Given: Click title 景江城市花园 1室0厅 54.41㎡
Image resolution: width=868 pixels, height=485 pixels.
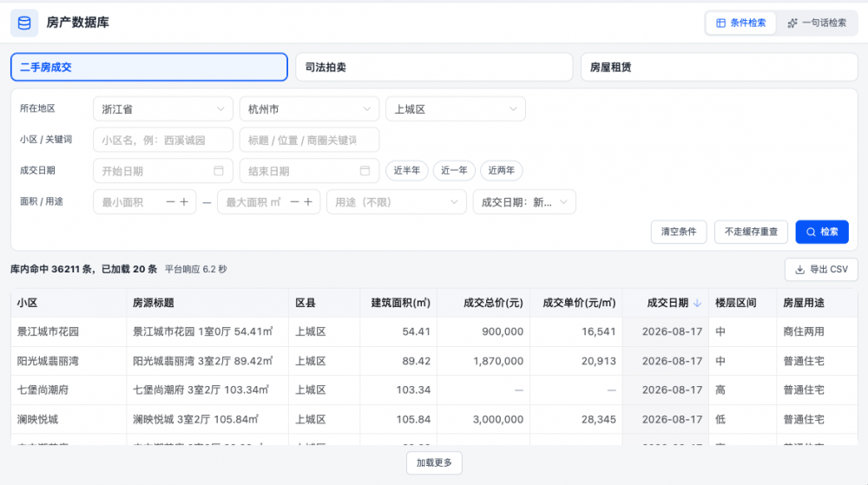Looking at the screenshot, I should [x=202, y=331].
